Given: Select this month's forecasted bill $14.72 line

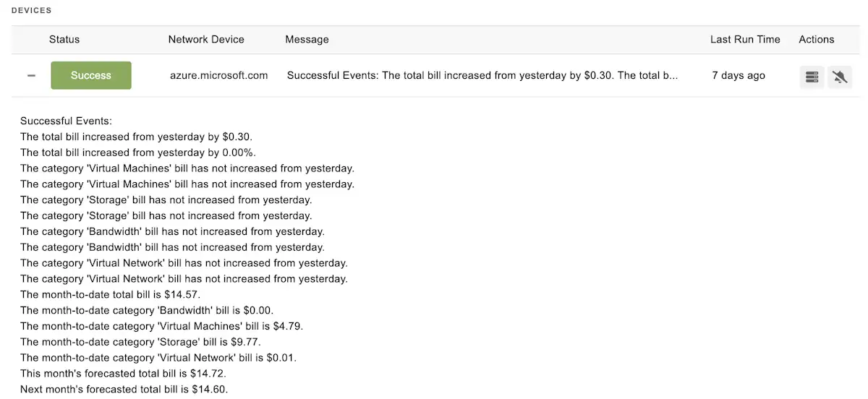Looking at the screenshot, I should tap(123, 374).
